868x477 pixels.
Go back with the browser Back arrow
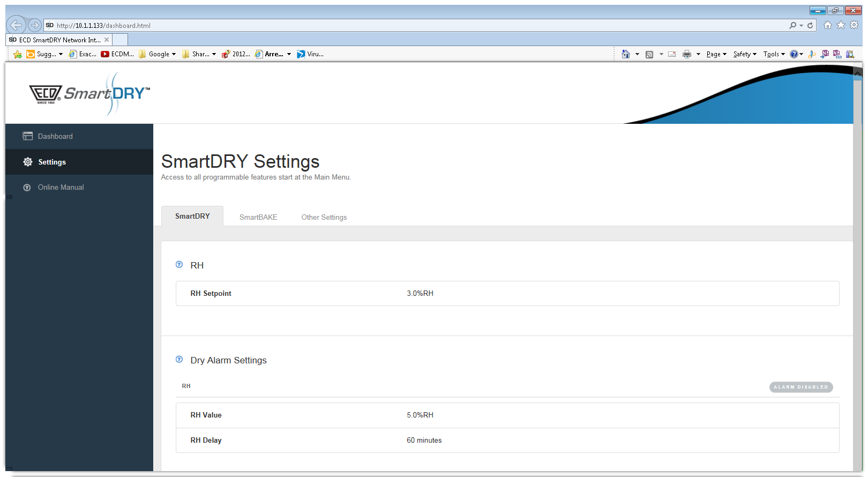[16, 25]
